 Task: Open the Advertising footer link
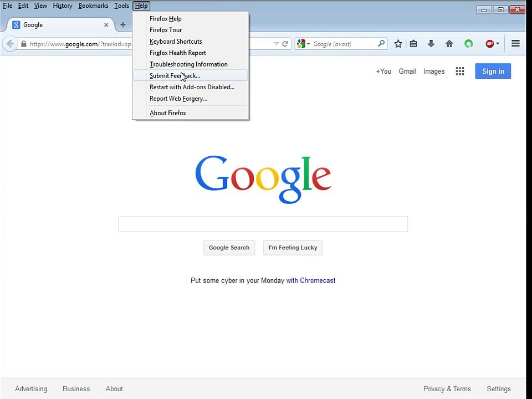point(31,389)
